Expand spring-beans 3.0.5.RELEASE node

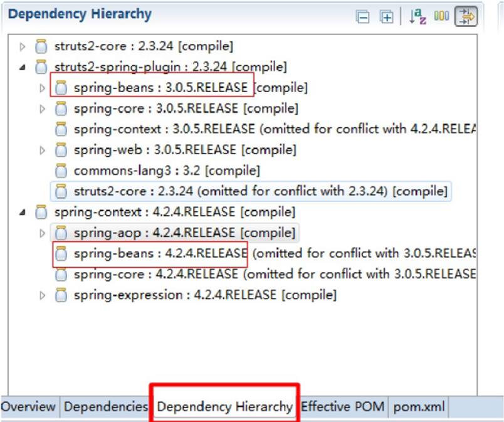tap(42, 88)
